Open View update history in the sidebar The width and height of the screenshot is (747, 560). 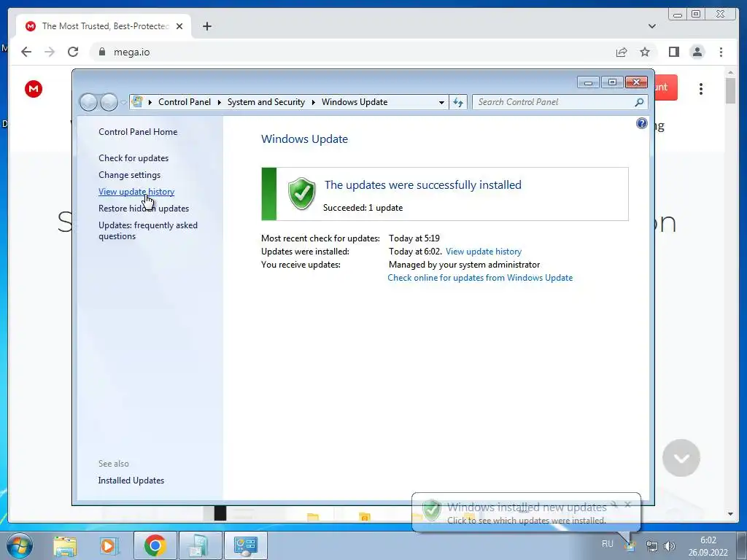point(136,192)
